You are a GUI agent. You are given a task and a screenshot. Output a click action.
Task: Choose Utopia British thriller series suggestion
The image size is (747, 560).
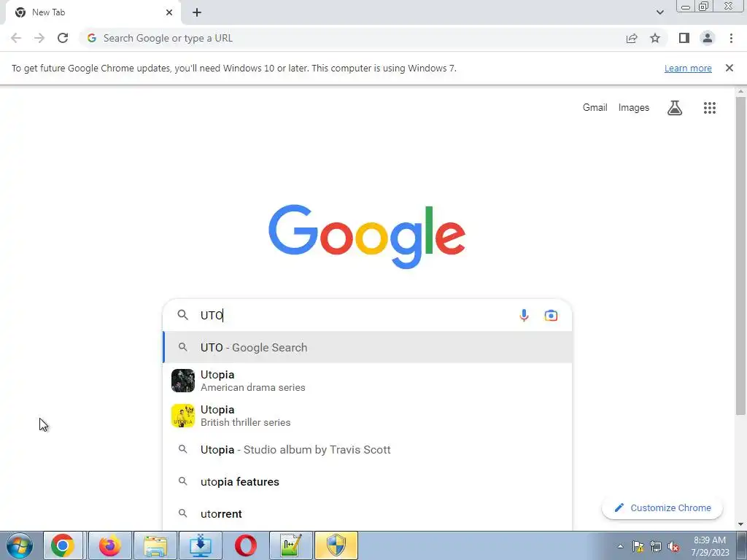pos(368,416)
